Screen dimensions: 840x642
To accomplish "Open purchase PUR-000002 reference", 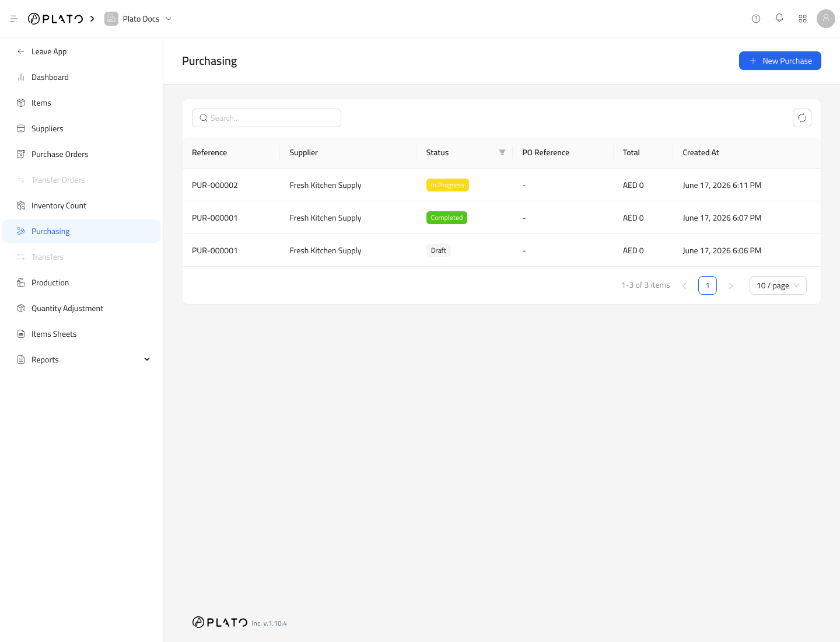I will pyautogui.click(x=215, y=185).
